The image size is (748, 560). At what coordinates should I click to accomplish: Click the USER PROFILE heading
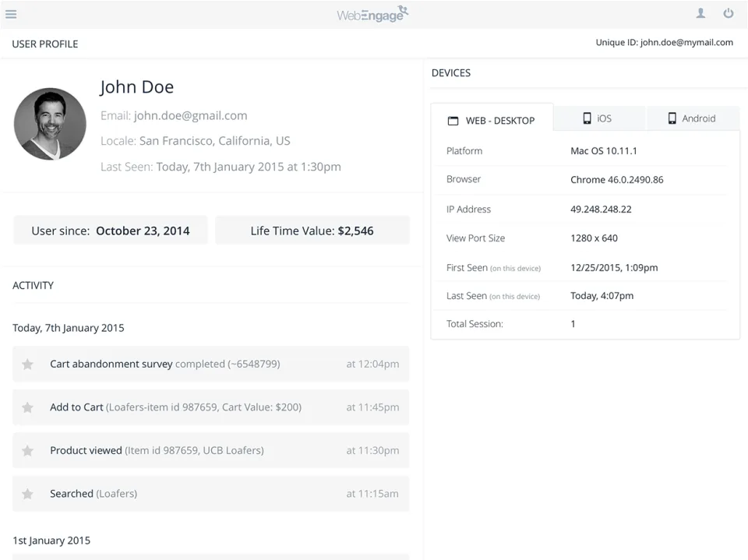(x=45, y=44)
